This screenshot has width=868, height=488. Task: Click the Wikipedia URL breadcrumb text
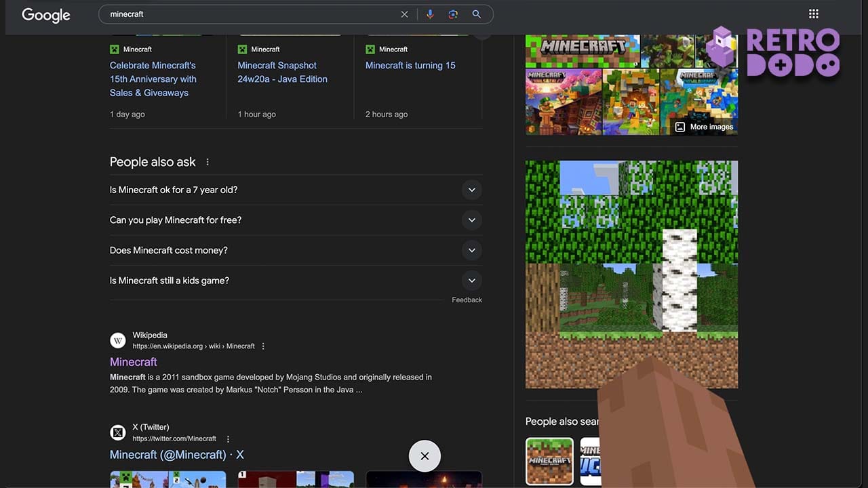(193, 346)
